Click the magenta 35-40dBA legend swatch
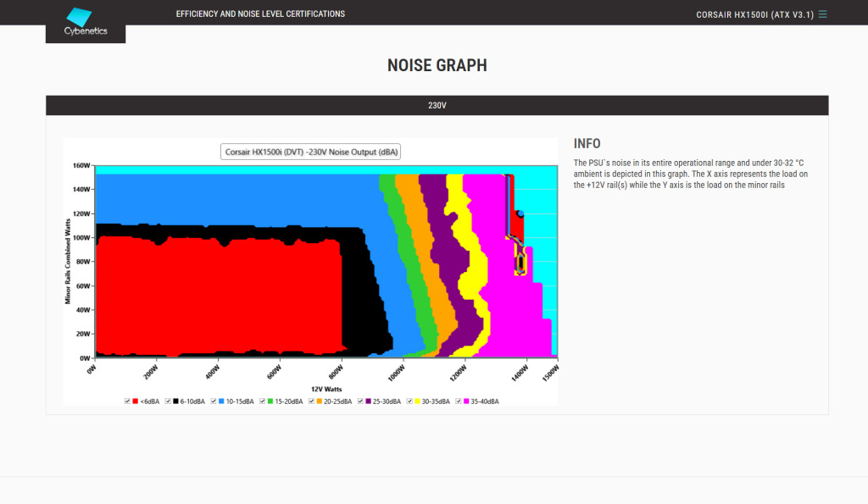868x504 pixels. pos(467,401)
